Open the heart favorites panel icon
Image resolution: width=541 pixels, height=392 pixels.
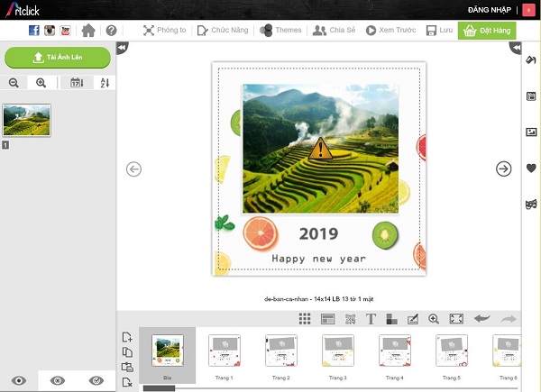pos(531,168)
